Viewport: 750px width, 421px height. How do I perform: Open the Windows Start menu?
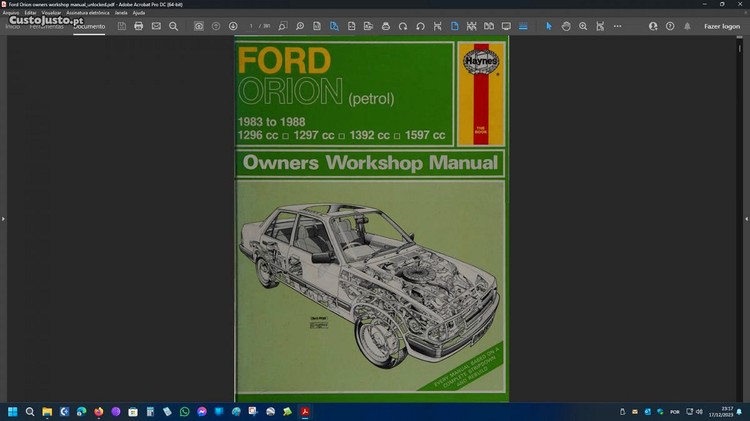(13, 411)
